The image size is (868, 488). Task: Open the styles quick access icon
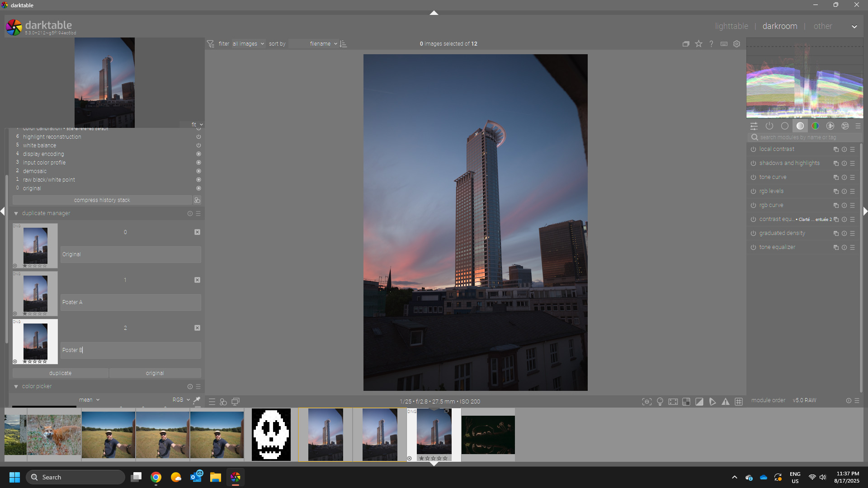223,402
